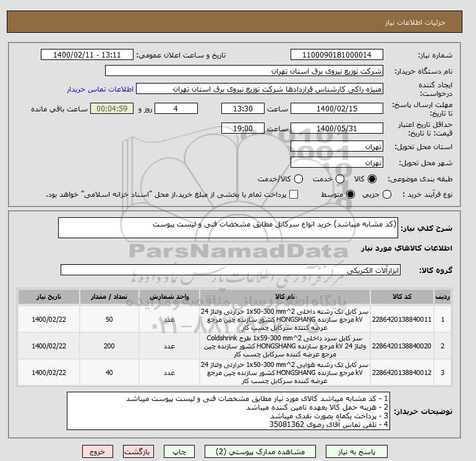Open مشاهده مدارک پیوستی (2) button

pyautogui.click(x=260, y=452)
